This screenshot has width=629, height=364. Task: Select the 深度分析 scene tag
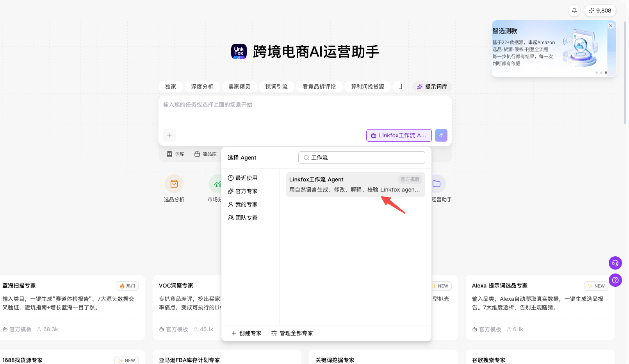pyautogui.click(x=202, y=87)
